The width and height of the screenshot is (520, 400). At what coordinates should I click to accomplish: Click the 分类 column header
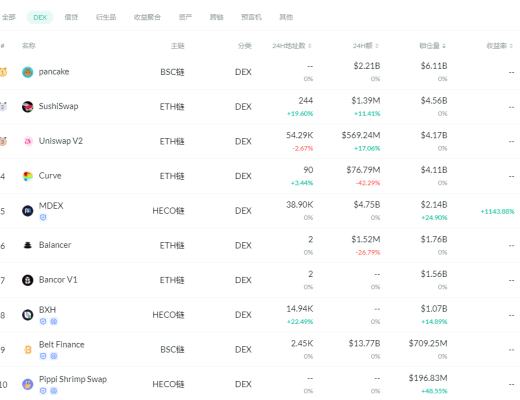[x=245, y=46]
